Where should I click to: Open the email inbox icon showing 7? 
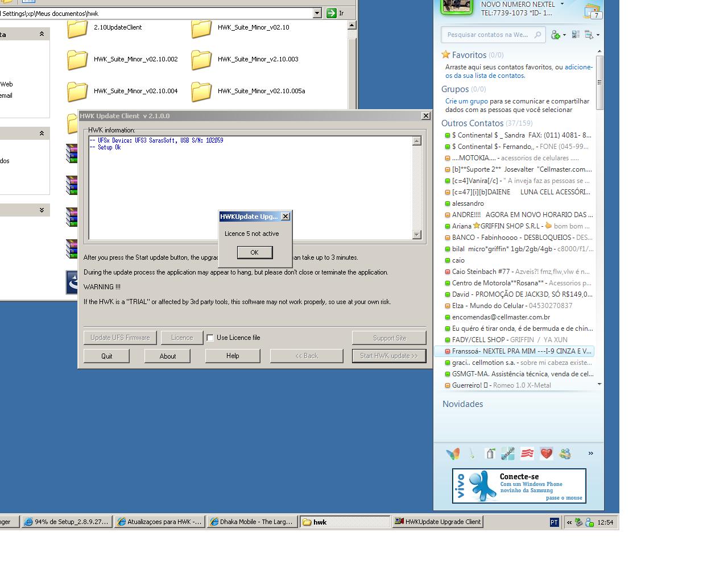(592, 11)
